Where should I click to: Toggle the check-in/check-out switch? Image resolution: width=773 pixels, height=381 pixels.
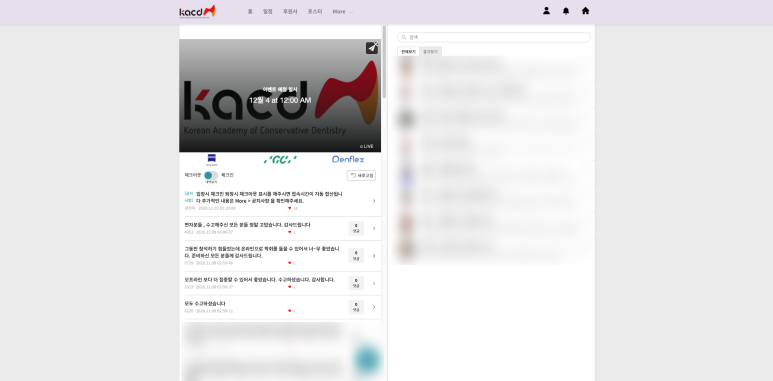(x=211, y=175)
